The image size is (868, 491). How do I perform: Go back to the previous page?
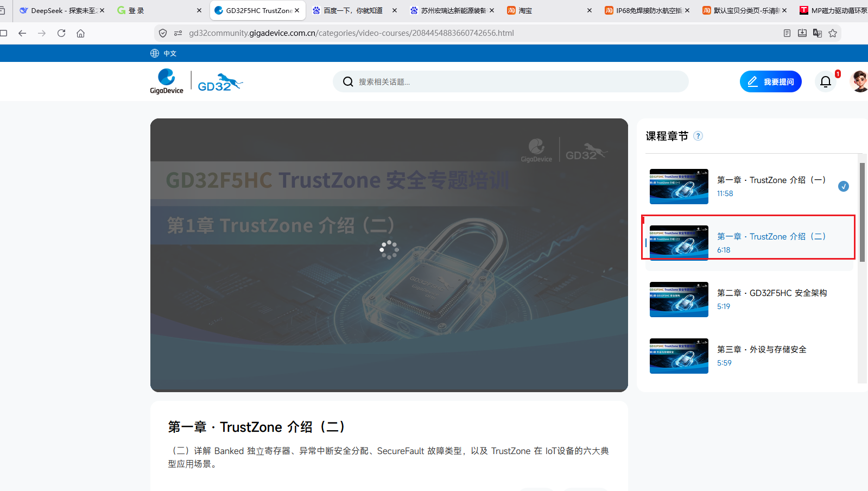22,33
